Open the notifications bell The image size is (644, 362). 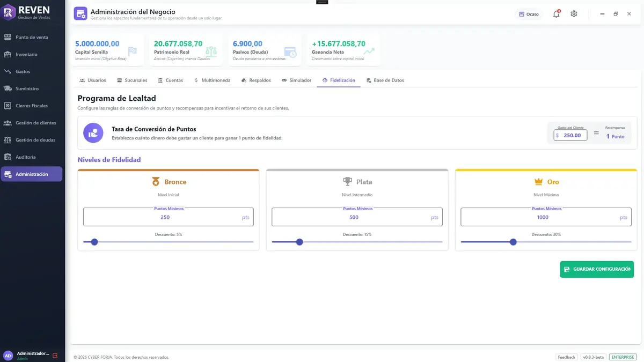(557, 14)
